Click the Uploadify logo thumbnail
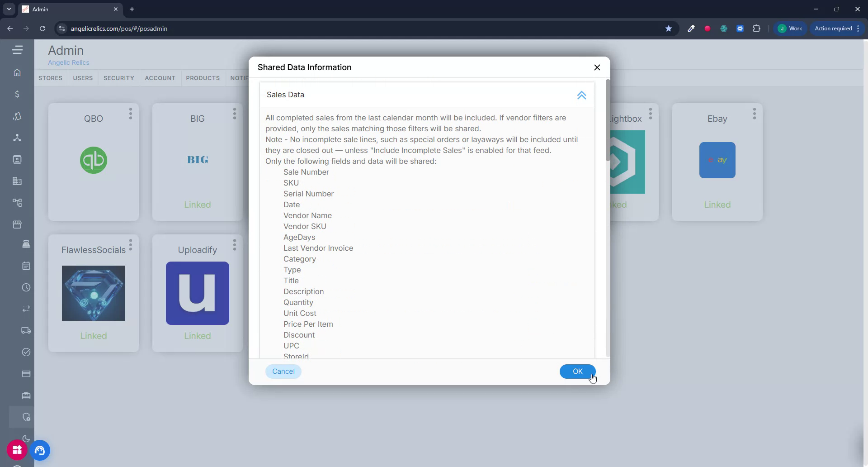Viewport: 868px width, 467px height. coord(198,293)
